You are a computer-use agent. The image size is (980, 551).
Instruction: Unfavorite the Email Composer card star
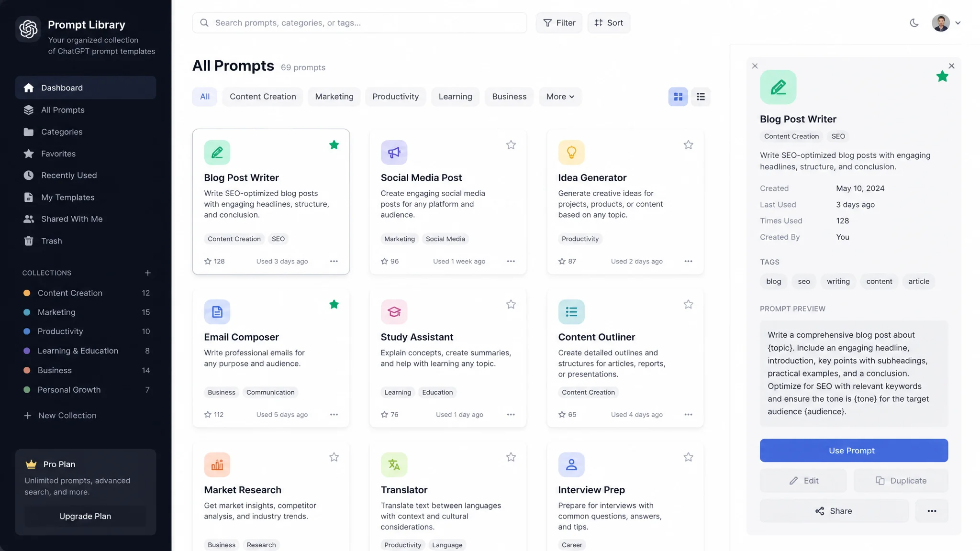(334, 304)
